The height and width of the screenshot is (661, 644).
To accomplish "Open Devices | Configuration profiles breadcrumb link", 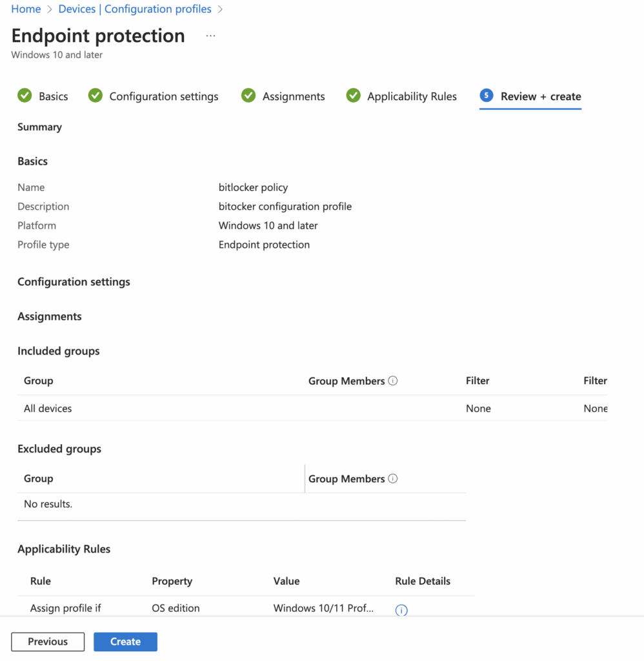I will [135, 9].
